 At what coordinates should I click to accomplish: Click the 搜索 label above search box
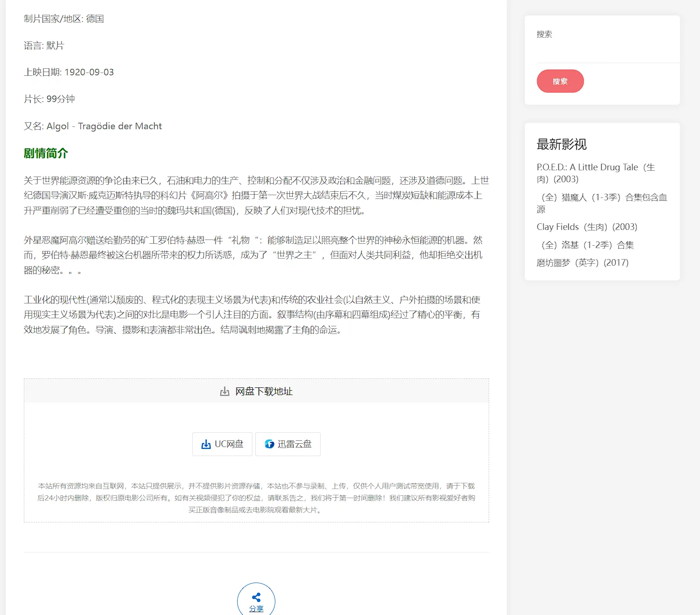pyautogui.click(x=544, y=34)
